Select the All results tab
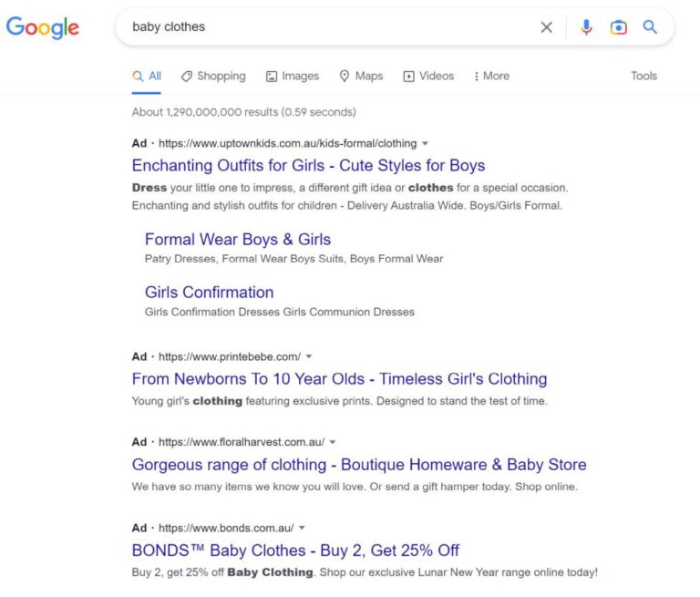 point(147,77)
